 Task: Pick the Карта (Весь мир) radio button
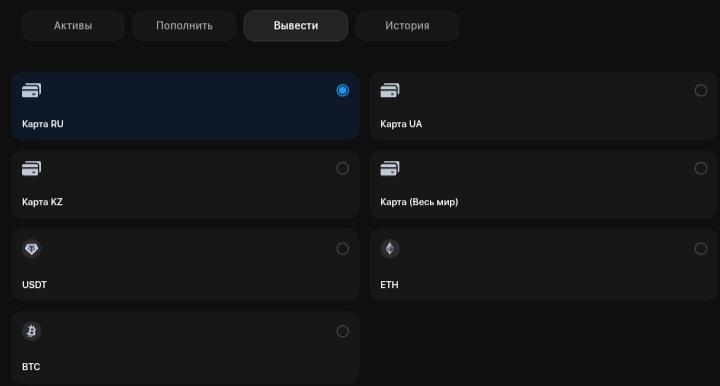tap(701, 168)
